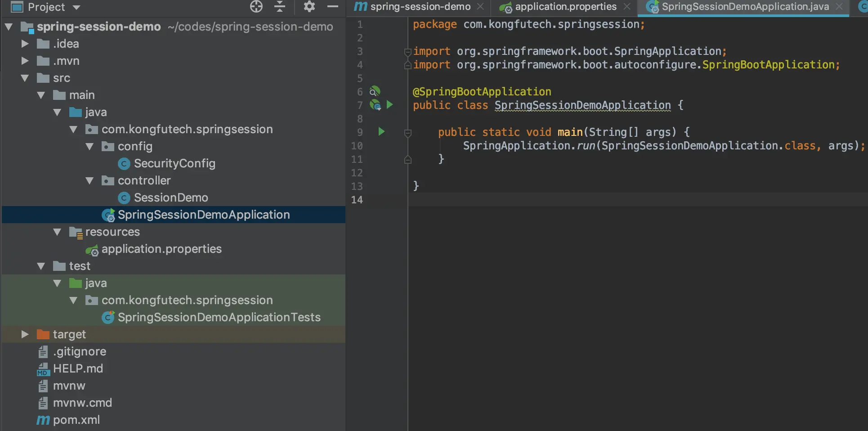
Task: Click the resources folder icon
Action: [x=76, y=233]
